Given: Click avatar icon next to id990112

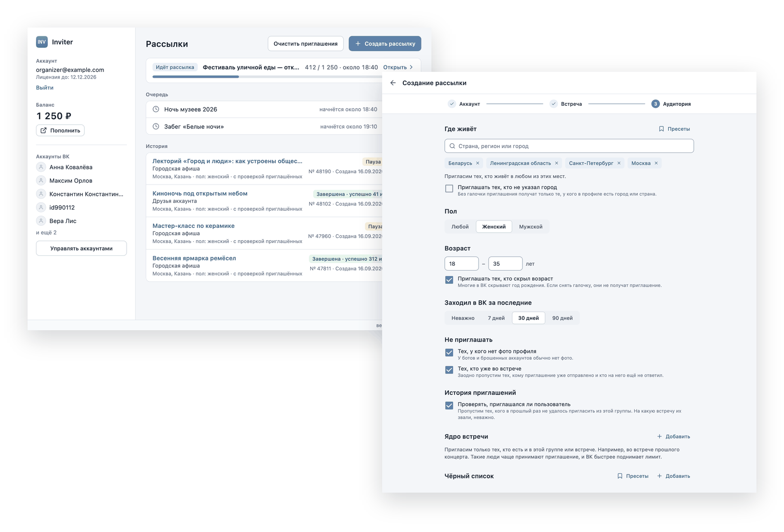Looking at the screenshot, I should click(41, 208).
